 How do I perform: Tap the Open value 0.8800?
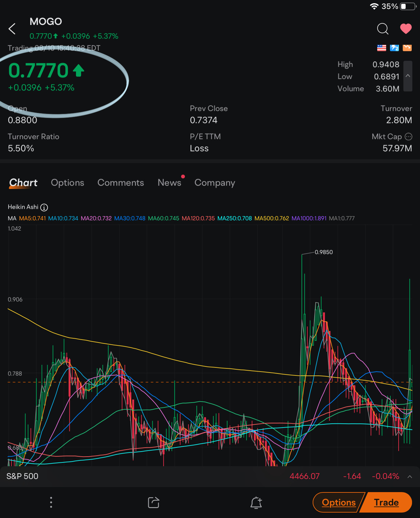[22, 120]
